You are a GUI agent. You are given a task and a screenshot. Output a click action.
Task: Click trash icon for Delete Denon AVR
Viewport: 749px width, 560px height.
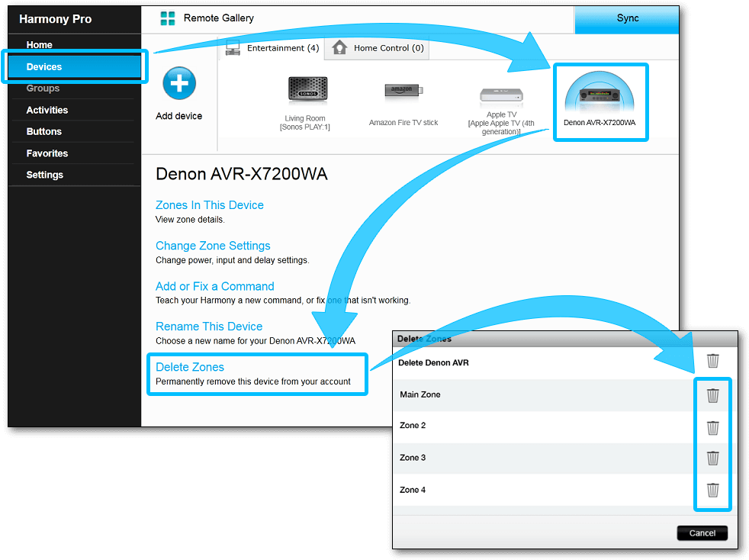coord(712,362)
